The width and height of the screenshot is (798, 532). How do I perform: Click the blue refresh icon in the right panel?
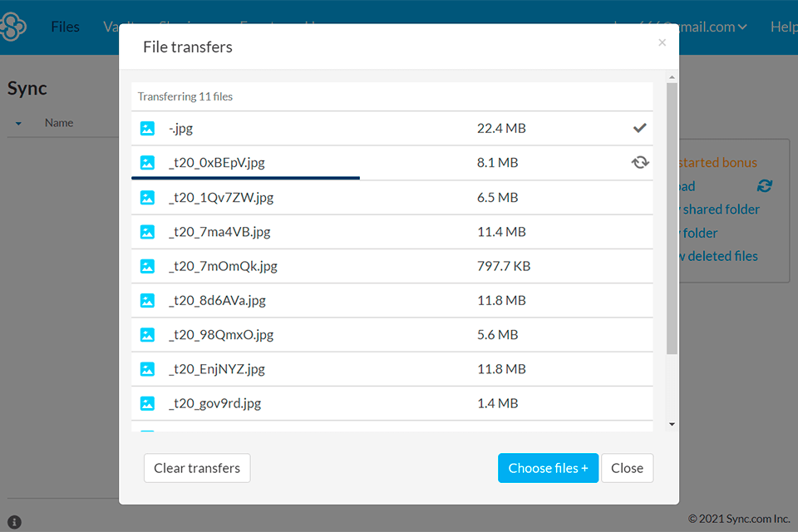click(x=765, y=186)
